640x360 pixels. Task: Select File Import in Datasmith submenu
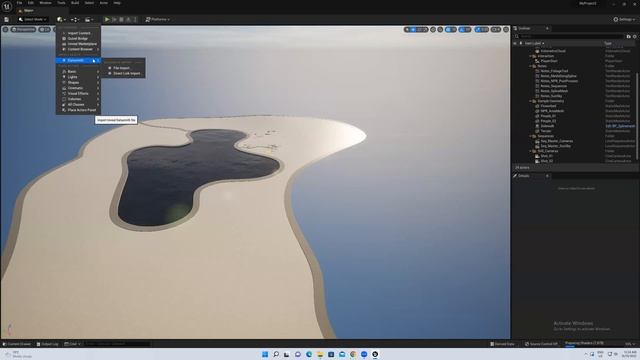[x=124, y=68]
